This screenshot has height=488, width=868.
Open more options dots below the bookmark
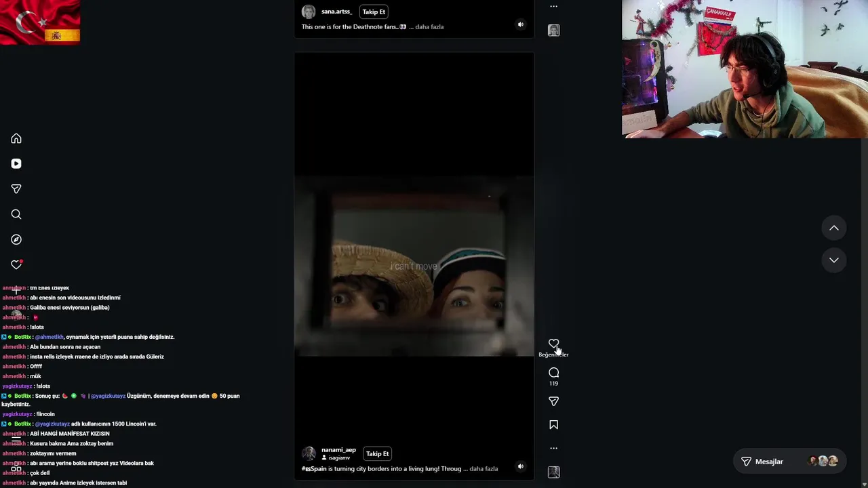point(553,448)
